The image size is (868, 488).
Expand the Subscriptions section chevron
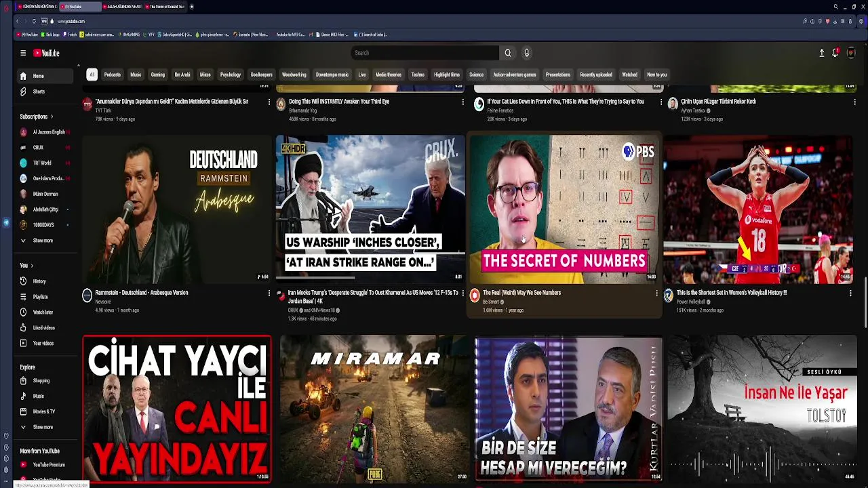coord(52,117)
